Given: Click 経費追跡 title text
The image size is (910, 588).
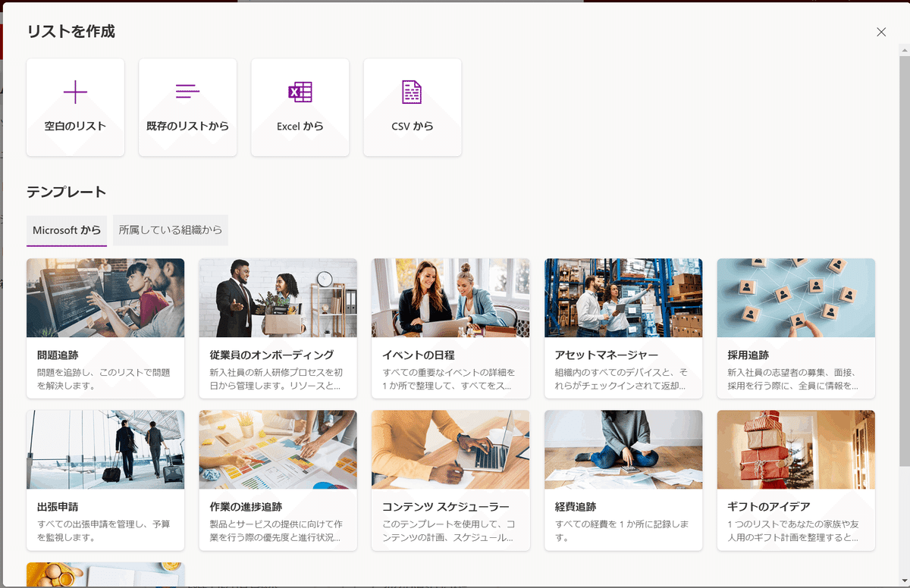Looking at the screenshot, I should pyautogui.click(x=576, y=507).
